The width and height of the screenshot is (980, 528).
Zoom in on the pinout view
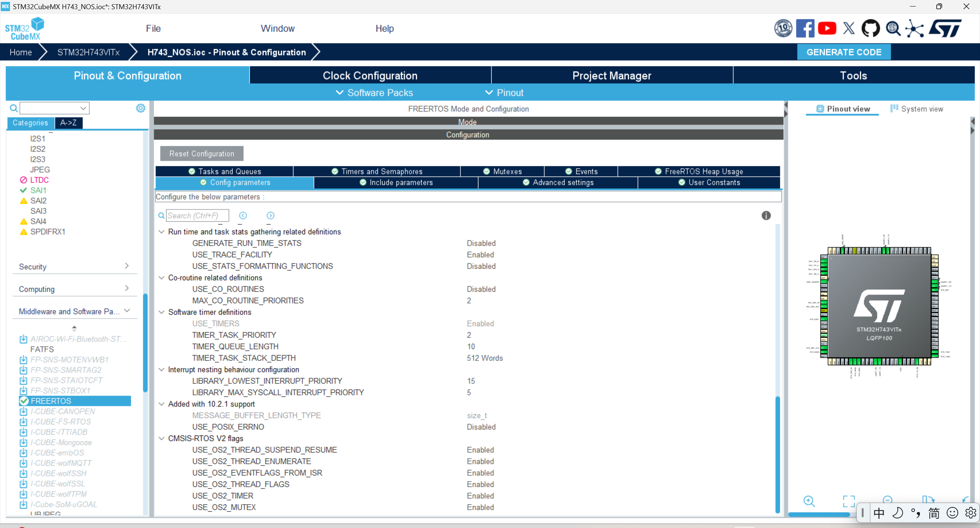[x=809, y=501]
